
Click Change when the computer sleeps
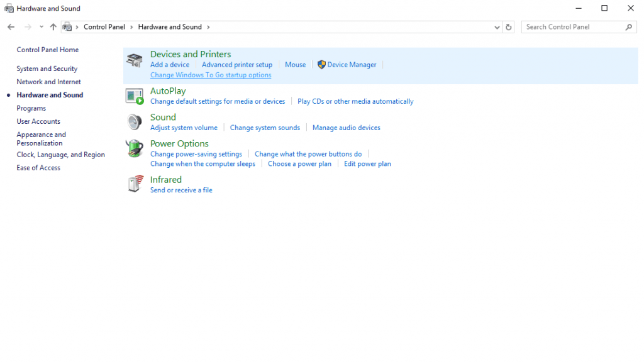pos(203,164)
